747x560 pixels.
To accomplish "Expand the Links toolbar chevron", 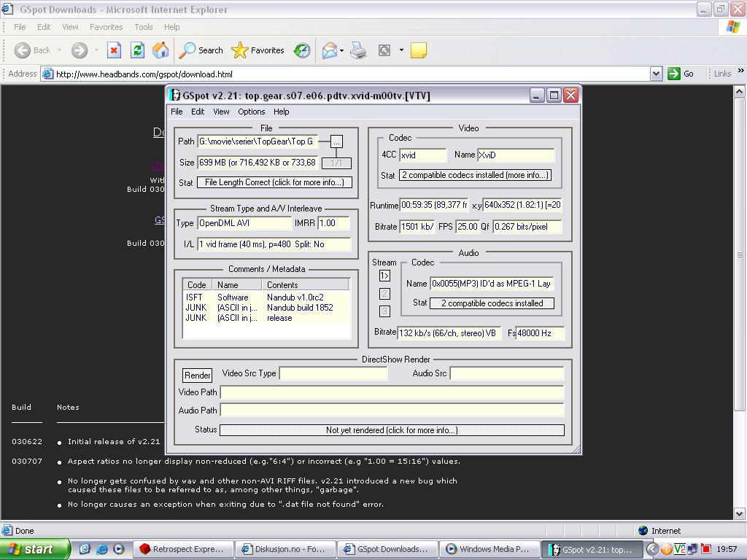I will (x=741, y=71).
